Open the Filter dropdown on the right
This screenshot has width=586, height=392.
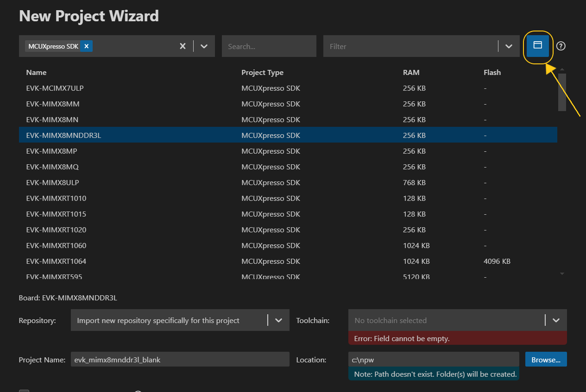coord(508,46)
